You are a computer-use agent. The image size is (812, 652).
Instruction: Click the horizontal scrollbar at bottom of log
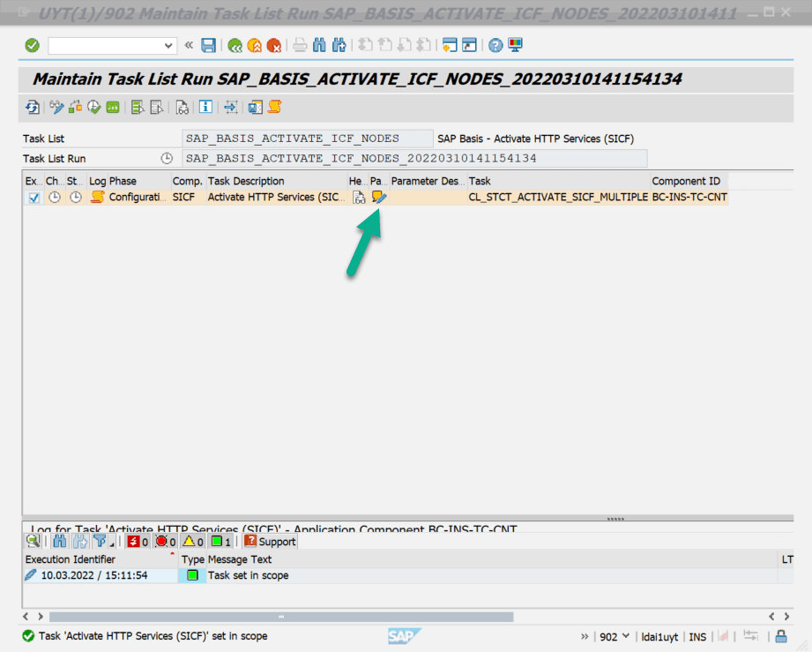(281, 617)
